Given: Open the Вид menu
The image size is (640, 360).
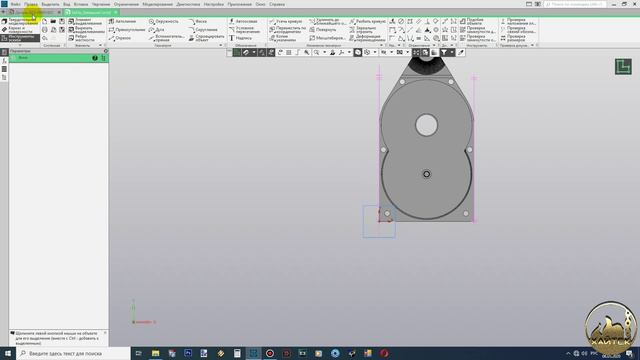Looking at the screenshot, I should coord(67,4).
